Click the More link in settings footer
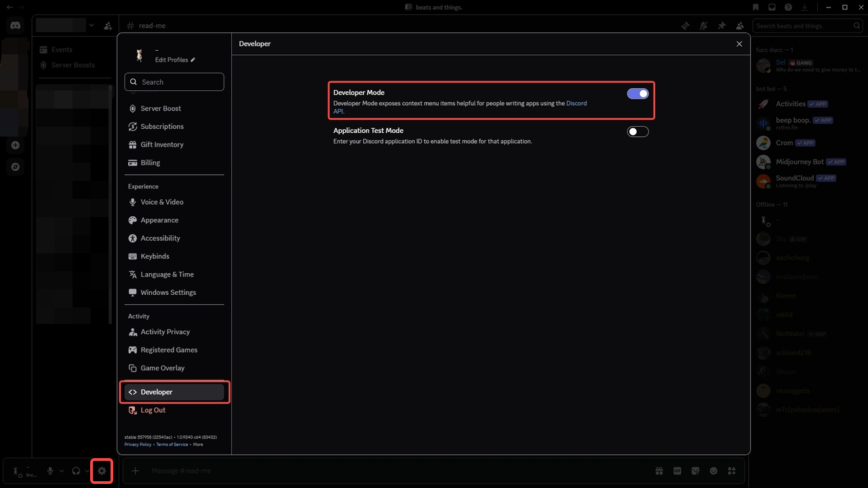 (x=198, y=445)
